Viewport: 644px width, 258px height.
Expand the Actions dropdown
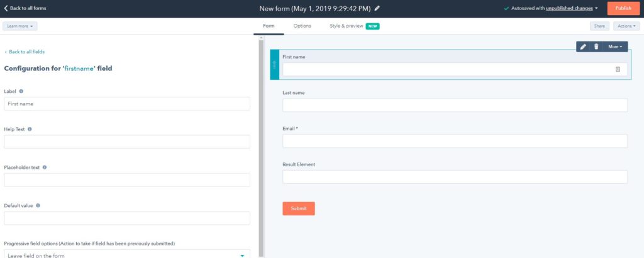coord(626,26)
